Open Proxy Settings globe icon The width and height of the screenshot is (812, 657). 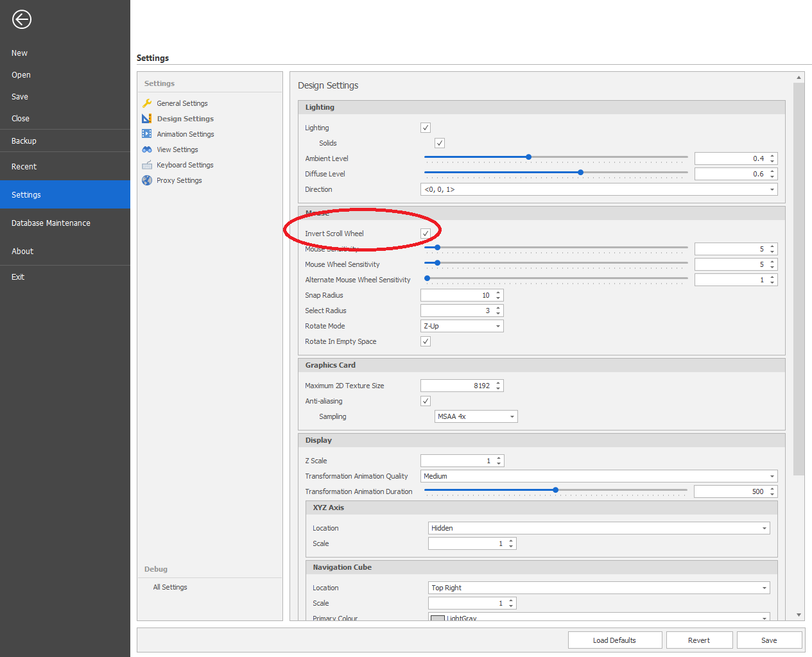point(147,180)
